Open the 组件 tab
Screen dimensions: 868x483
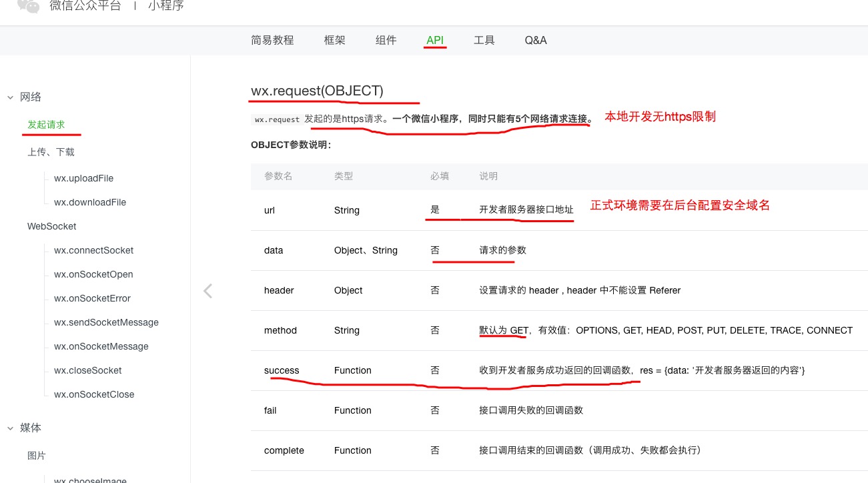click(386, 40)
